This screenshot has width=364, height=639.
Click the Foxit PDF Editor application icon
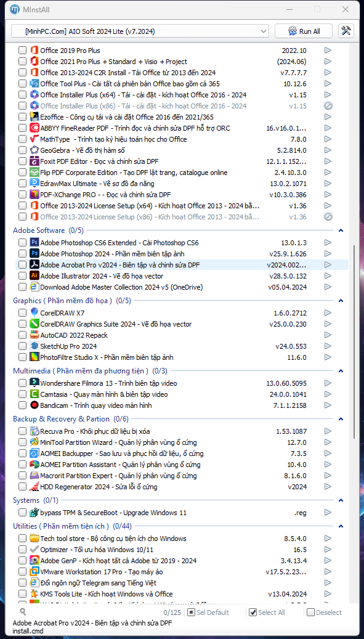[34, 161]
